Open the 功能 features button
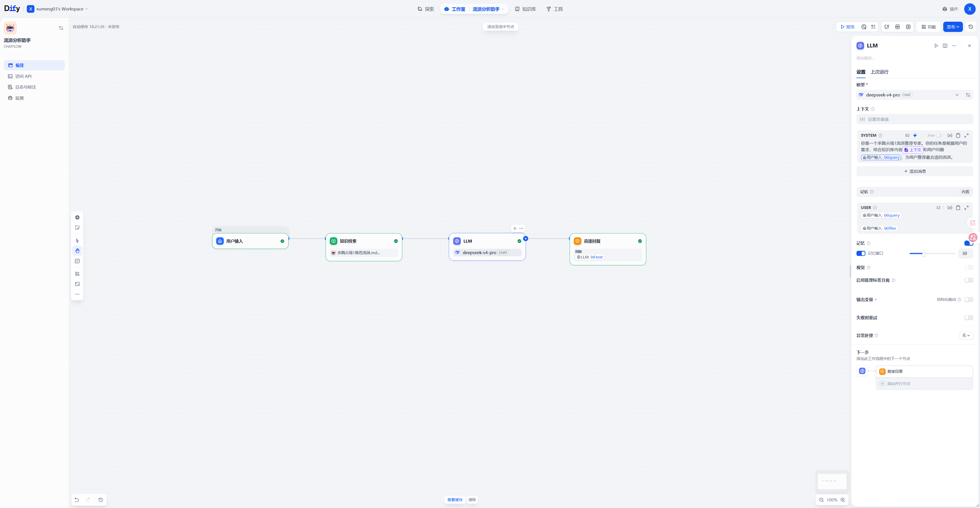 pos(928,27)
